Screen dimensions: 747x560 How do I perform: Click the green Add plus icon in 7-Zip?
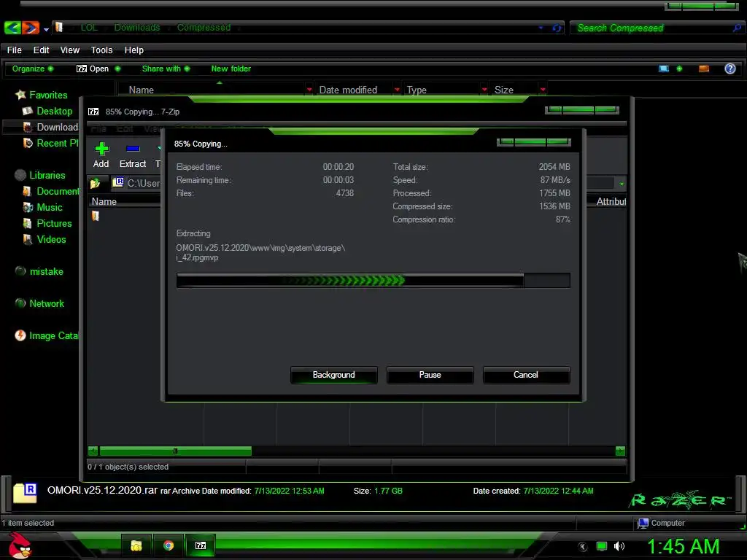tap(101, 149)
